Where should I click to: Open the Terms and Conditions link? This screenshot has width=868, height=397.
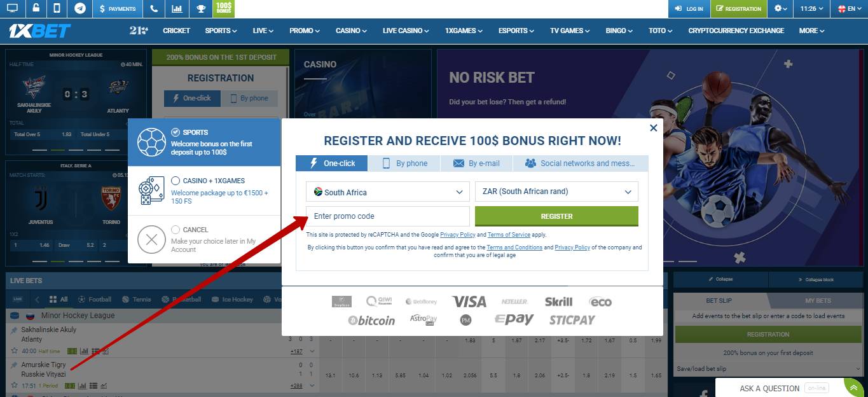pyautogui.click(x=514, y=247)
